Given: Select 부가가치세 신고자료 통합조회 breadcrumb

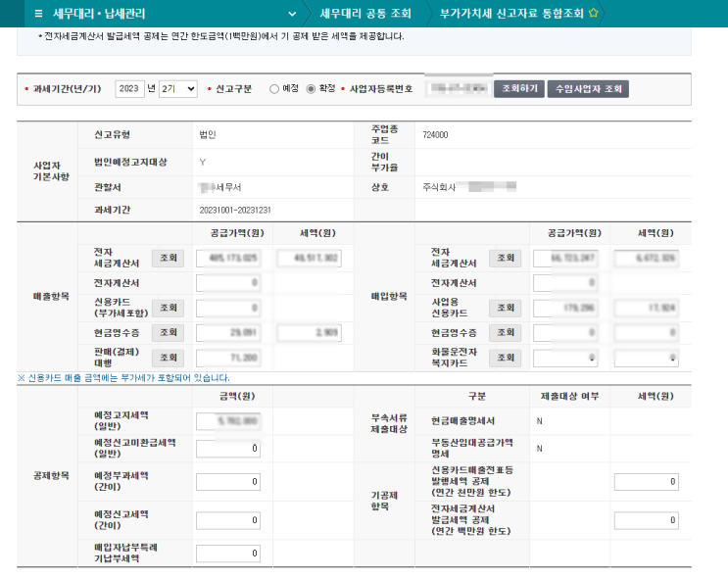Looking at the screenshot, I should 511,14.
